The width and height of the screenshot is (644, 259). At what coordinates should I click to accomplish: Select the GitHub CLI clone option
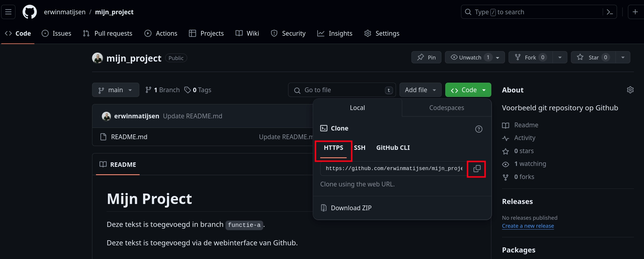393,148
